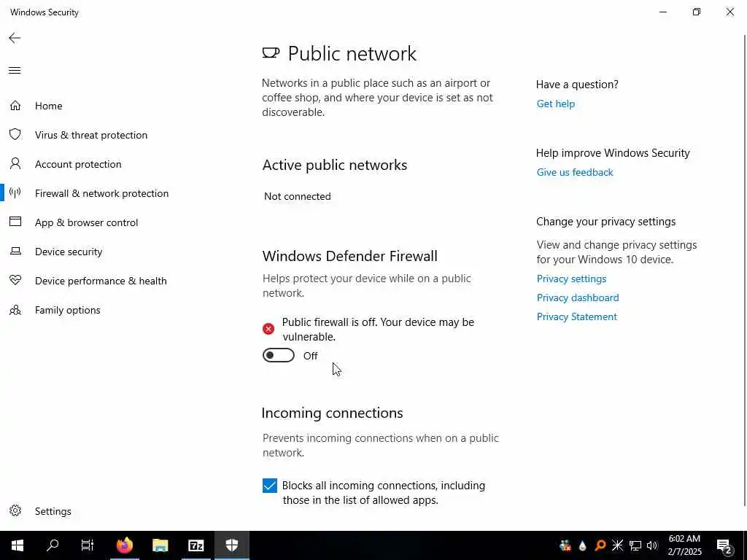Click the Device security laptop icon
This screenshot has height=560, width=747.
pyautogui.click(x=15, y=251)
